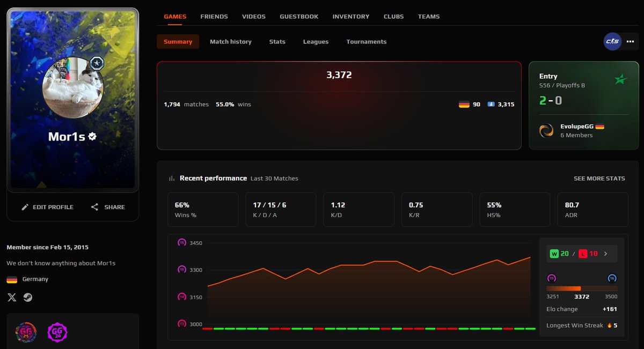Click the Elo change +161 value

(x=610, y=309)
